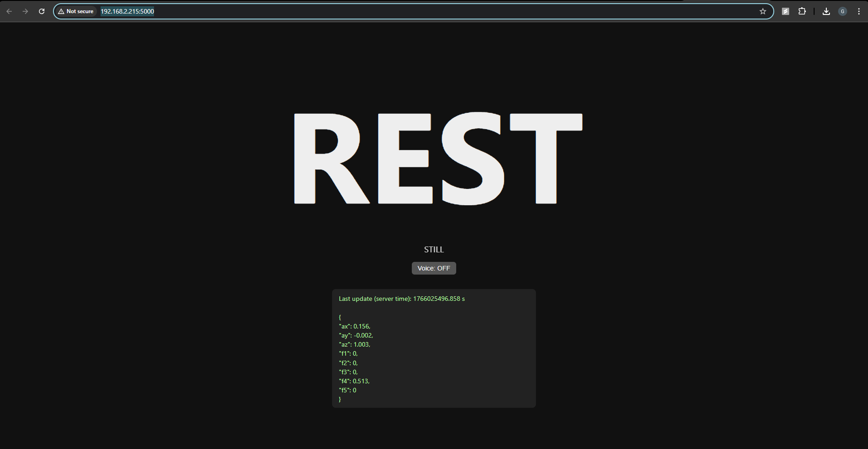Click the "f4": 0.513 value line
Image resolution: width=868 pixels, height=449 pixels.
[354, 381]
